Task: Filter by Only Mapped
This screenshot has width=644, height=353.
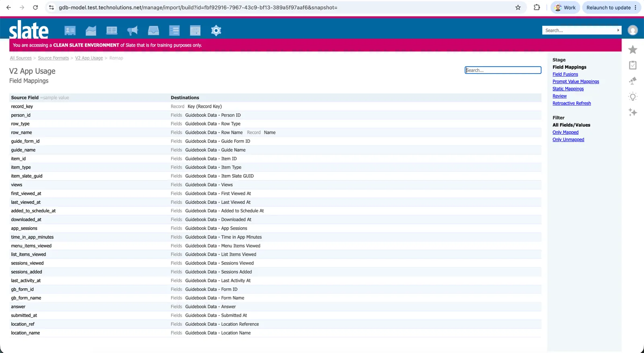Action: click(x=566, y=132)
